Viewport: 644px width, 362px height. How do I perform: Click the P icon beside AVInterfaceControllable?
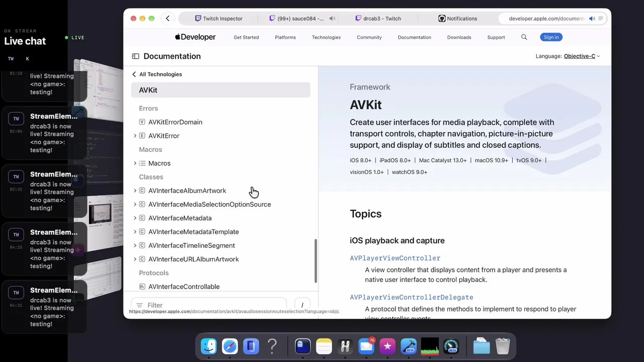pos(142,287)
